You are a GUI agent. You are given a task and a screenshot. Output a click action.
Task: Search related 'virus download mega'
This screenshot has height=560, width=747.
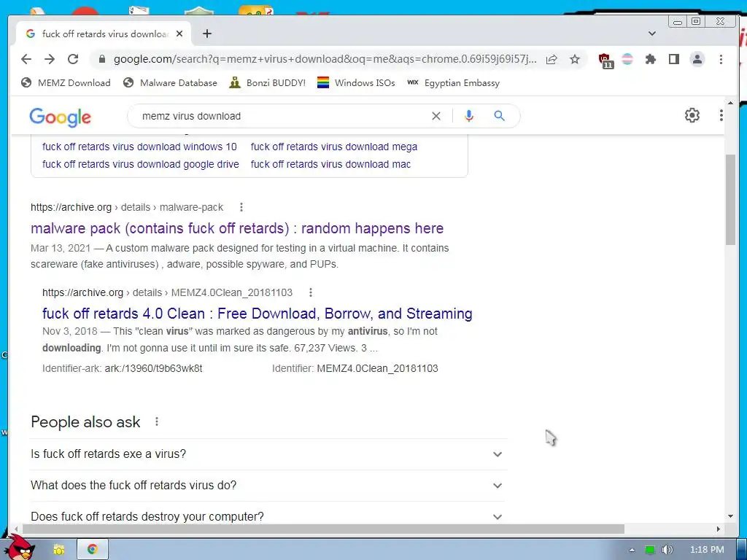click(x=334, y=147)
